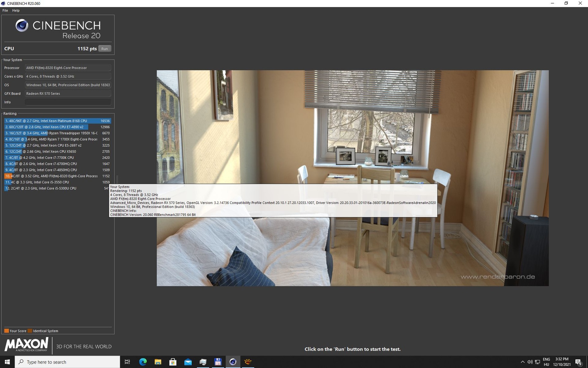Viewport: 588px width, 368px height.
Task: Click the OS field showing Windows 10
Action: pos(68,85)
